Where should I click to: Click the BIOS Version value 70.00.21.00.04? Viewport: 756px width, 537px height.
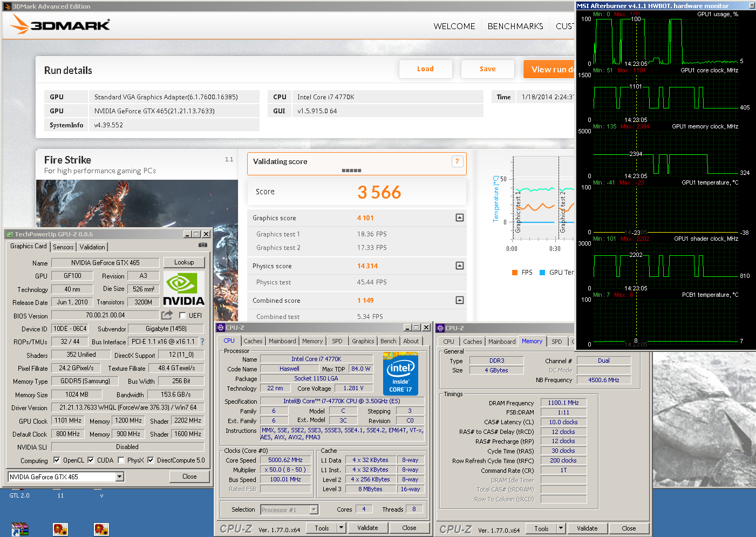pos(105,315)
